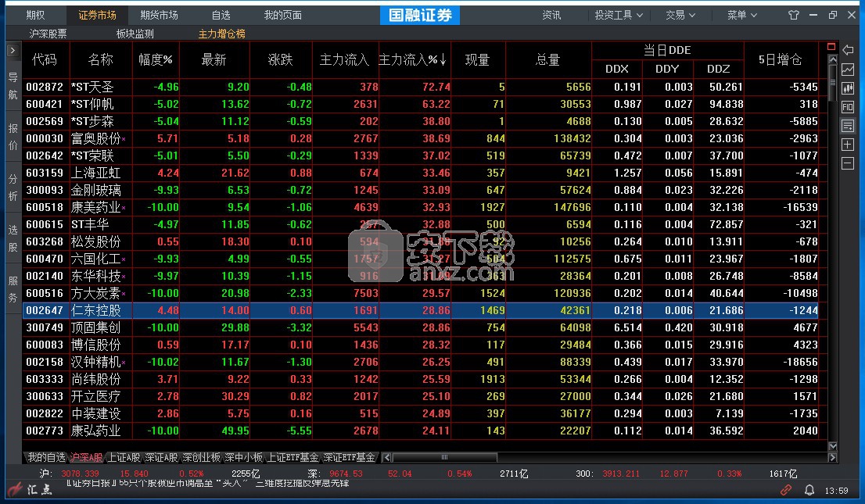Click the link chain icon in status bar
Viewport: 865px width, 504px height.
coord(785,490)
